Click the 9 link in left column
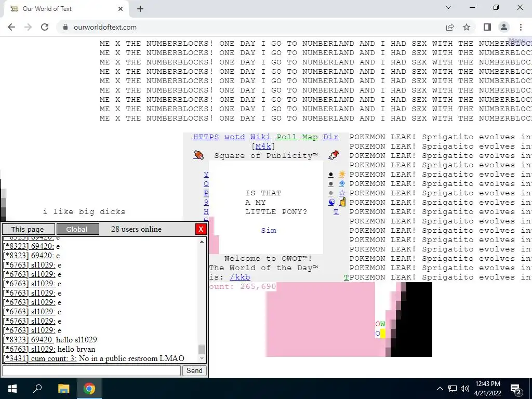The width and height of the screenshot is (532, 399). coord(206,202)
